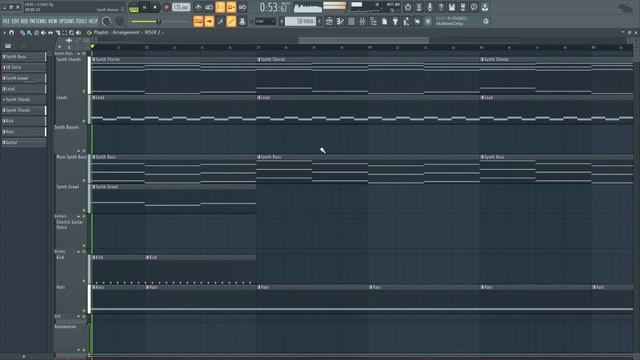Click the red record button

[166, 7]
